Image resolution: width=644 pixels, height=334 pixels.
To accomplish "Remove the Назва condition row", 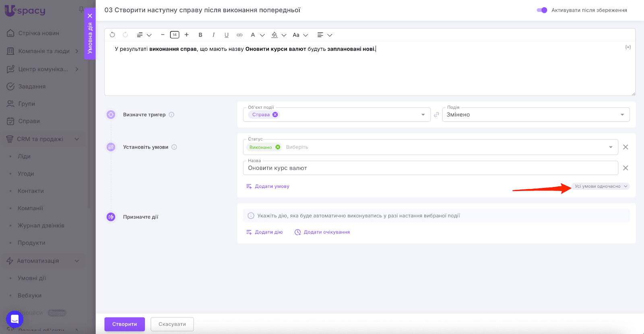I will (x=625, y=168).
